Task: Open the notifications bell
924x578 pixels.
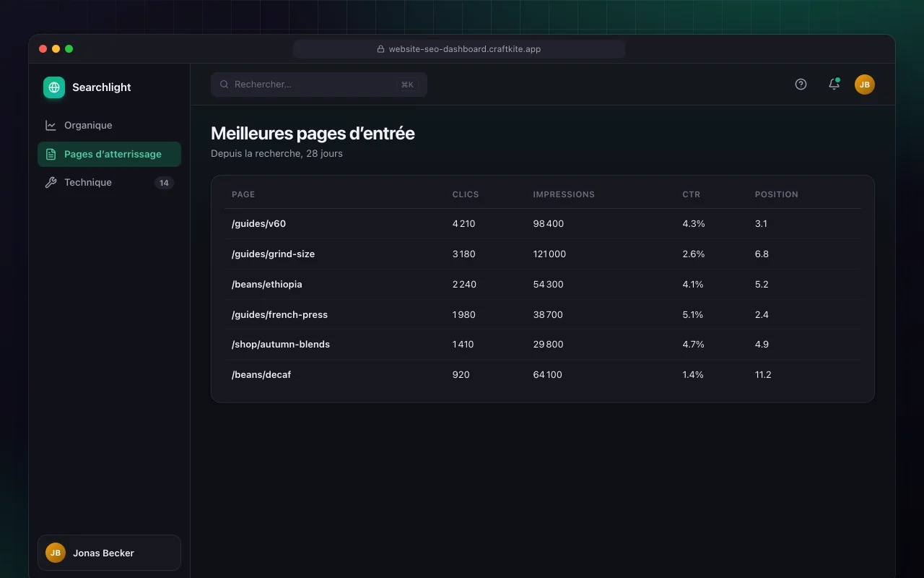Action: click(x=834, y=85)
